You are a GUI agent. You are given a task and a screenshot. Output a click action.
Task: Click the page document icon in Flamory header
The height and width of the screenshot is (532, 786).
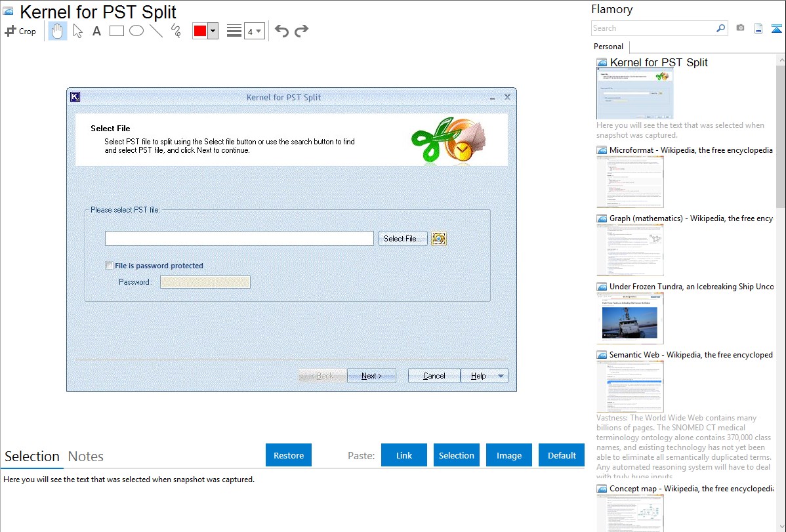tap(758, 28)
